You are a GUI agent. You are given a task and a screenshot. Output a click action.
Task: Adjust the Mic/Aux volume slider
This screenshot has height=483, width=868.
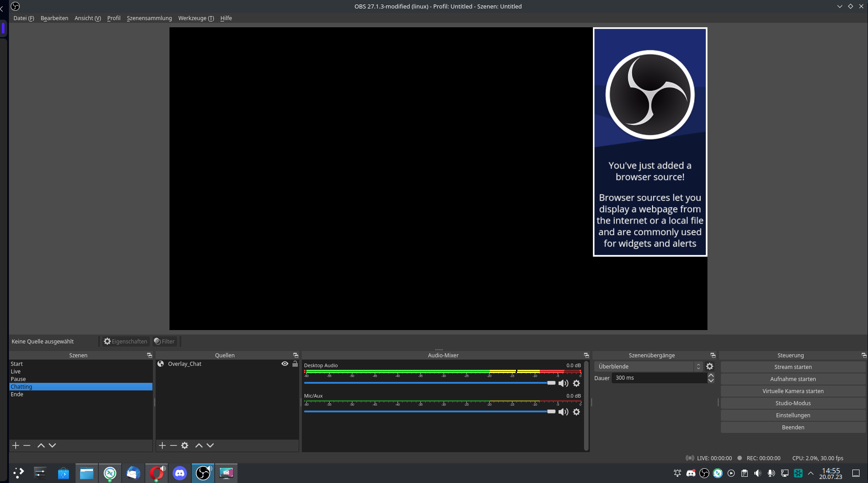point(430,411)
